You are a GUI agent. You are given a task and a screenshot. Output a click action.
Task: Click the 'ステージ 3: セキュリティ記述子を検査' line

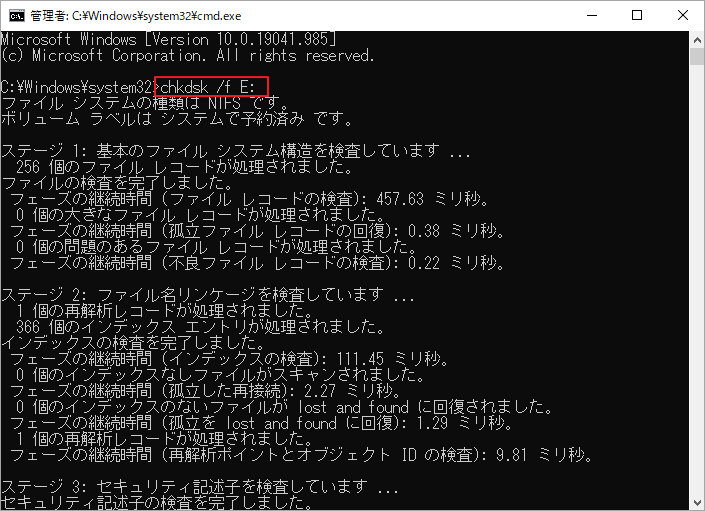coord(200,488)
